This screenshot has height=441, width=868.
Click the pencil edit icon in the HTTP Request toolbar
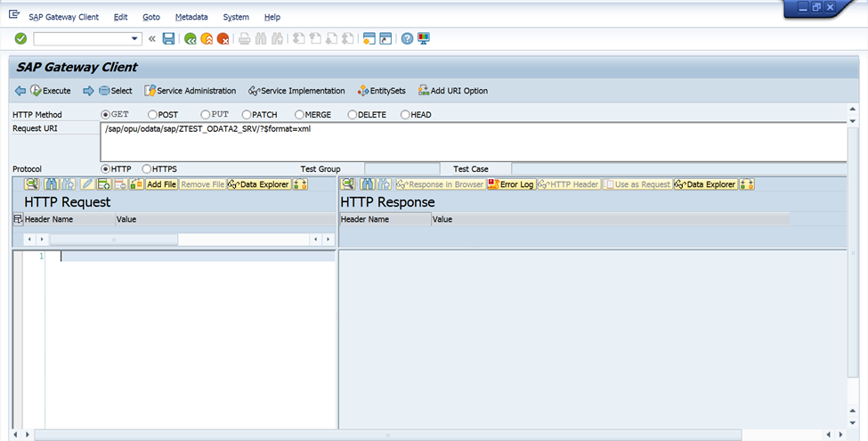[87, 184]
